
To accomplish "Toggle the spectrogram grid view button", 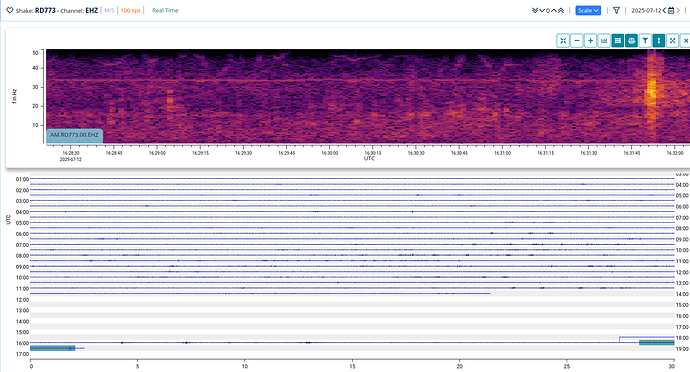I will (618, 41).
